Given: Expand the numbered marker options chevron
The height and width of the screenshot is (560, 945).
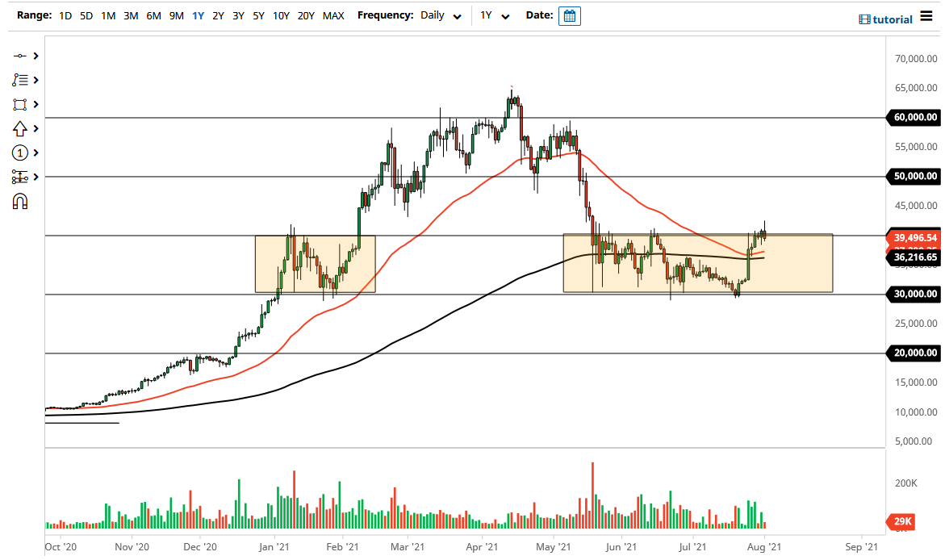Looking at the screenshot, I should pyautogui.click(x=36, y=153).
